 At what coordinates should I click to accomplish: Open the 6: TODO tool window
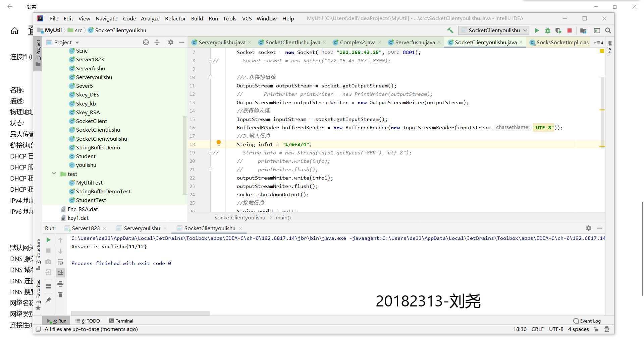88,321
